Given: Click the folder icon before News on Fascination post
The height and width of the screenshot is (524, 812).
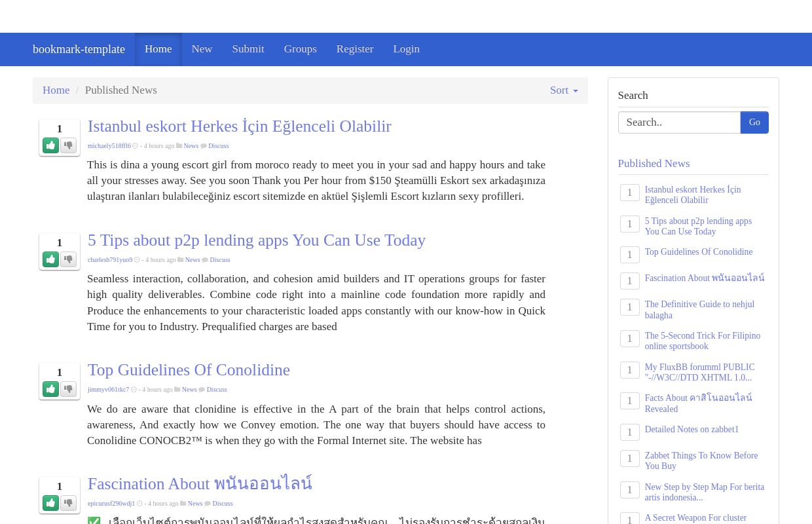Looking at the screenshot, I should pos(183,503).
